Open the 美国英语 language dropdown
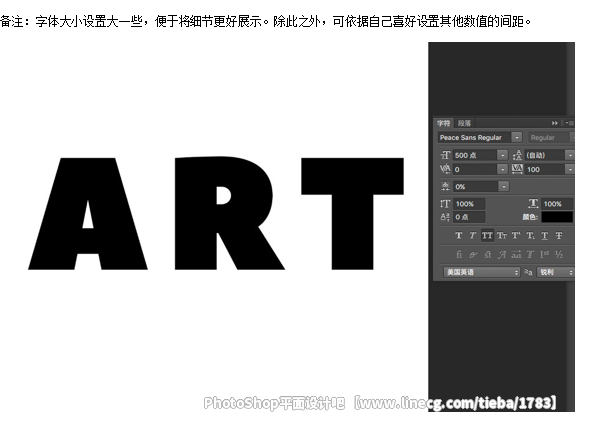Screen dimensions: 612x422 pos(482,272)
